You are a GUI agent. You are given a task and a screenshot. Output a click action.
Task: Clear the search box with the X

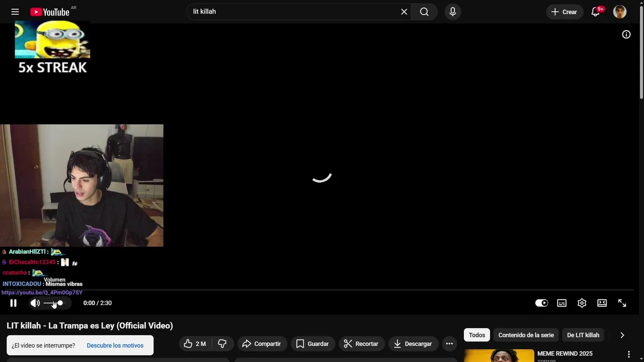tap(404, 12)
